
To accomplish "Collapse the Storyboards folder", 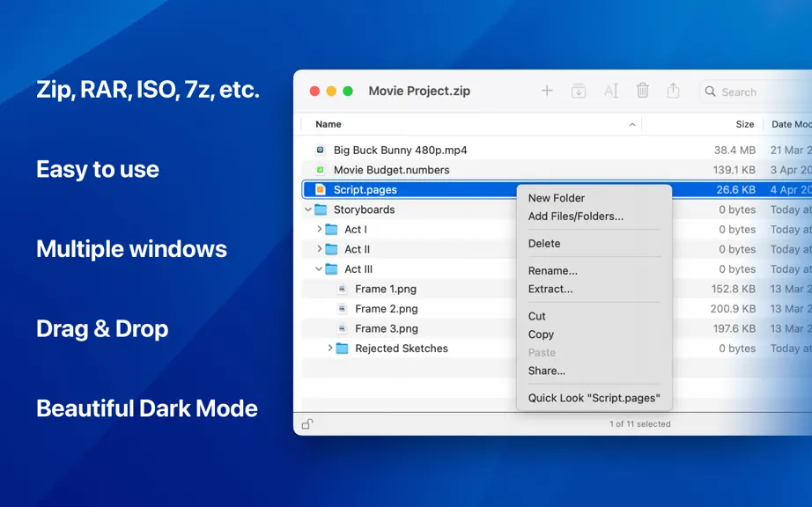I will pos(308,209).
